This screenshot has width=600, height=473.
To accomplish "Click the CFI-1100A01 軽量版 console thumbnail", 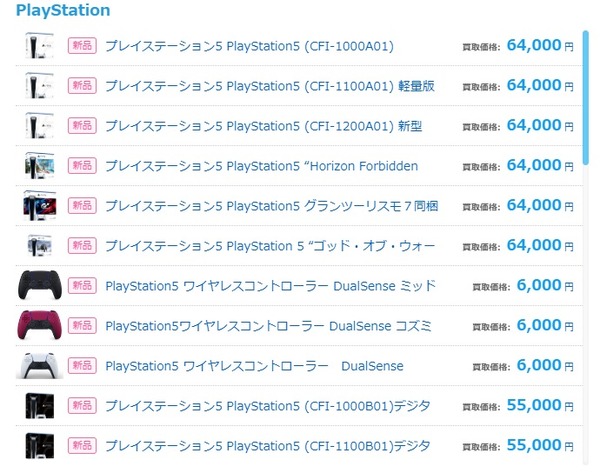I will coord(39,86).
